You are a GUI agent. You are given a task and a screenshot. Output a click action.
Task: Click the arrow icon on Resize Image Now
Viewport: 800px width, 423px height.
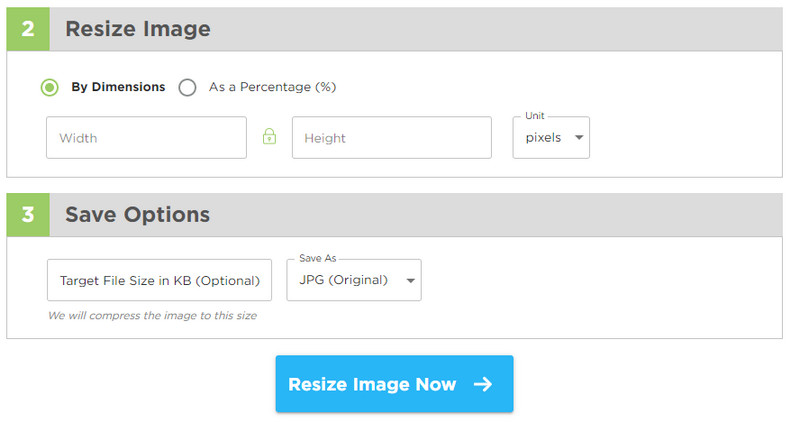483,384
